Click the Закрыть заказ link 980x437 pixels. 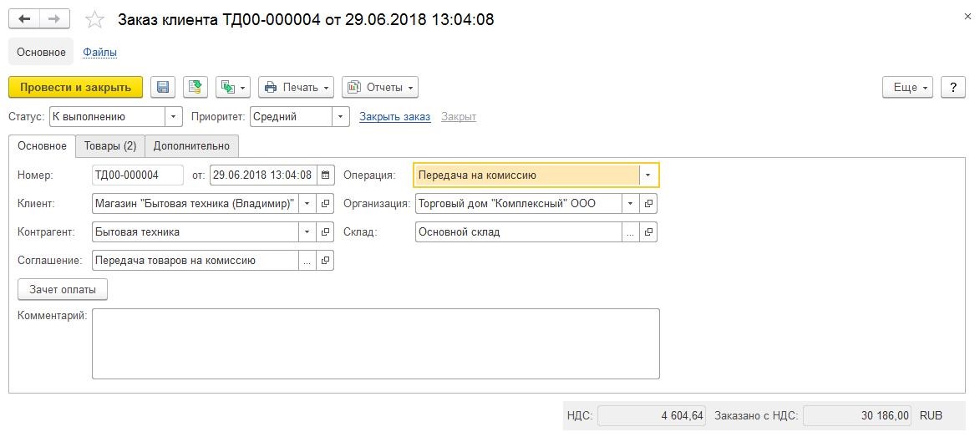395,116
